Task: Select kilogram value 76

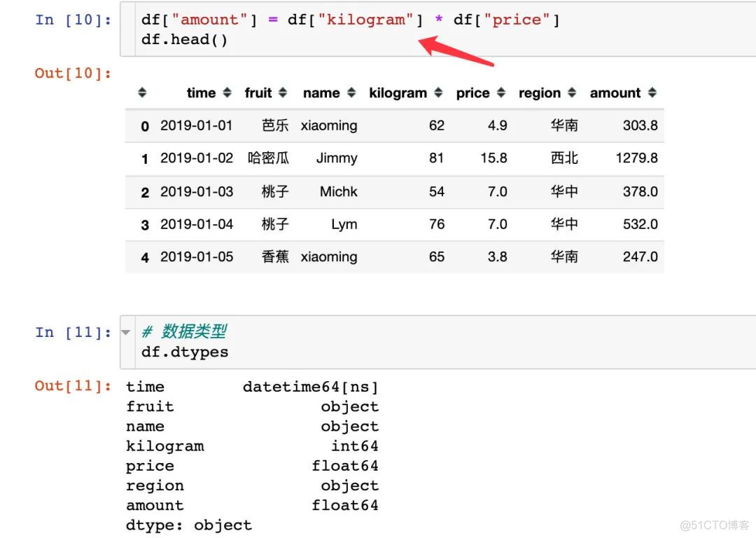Action: click(437, 224)
